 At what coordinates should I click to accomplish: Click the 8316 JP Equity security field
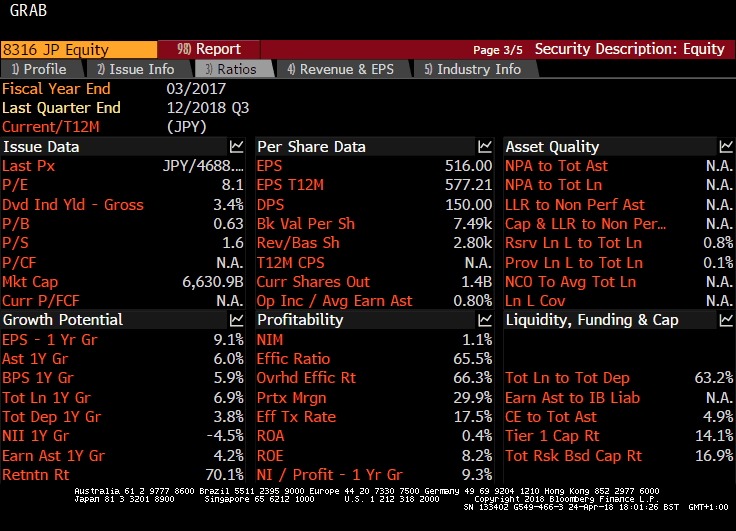click(78, 49)
